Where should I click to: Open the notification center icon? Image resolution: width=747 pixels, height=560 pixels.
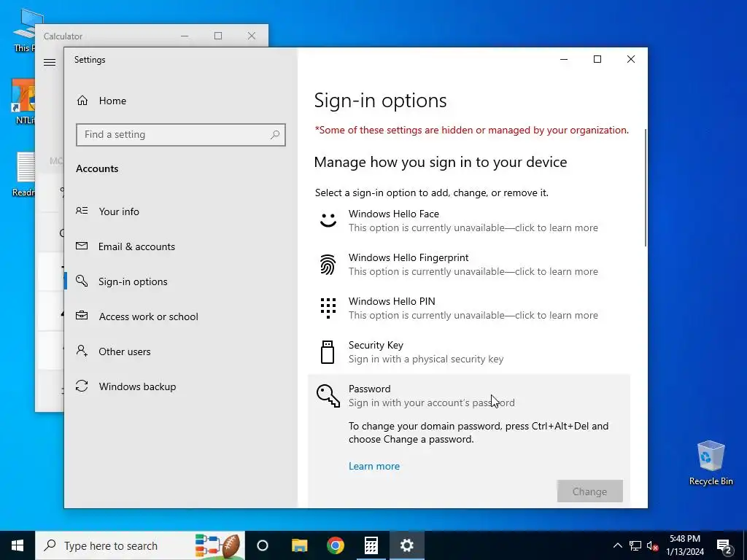pos(724,545)
